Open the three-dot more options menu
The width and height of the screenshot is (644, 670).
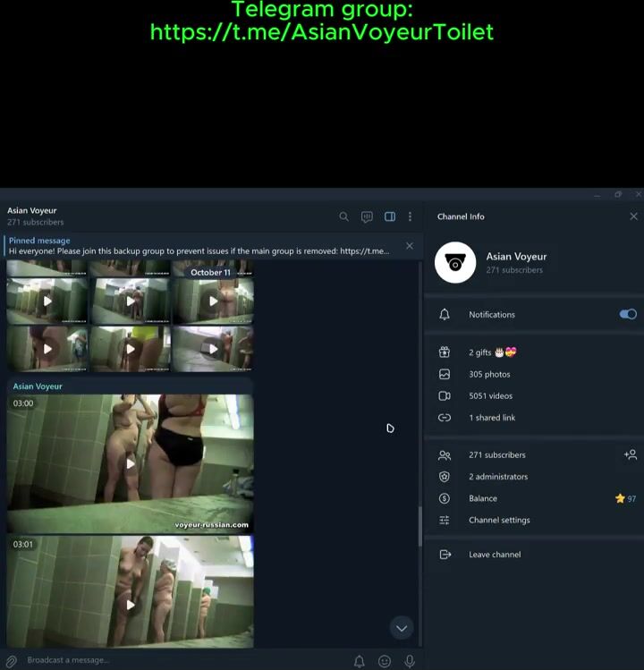tap(410, 216)
